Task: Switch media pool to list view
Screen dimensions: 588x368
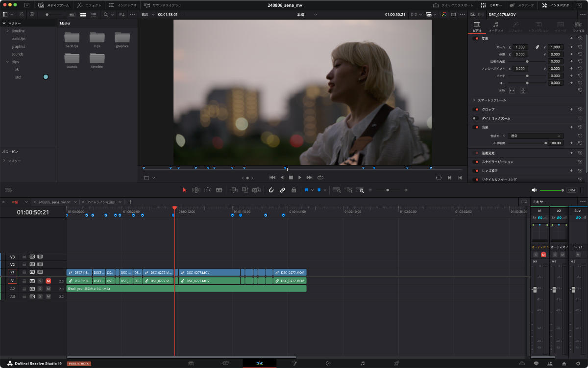Action: [94, 14]
